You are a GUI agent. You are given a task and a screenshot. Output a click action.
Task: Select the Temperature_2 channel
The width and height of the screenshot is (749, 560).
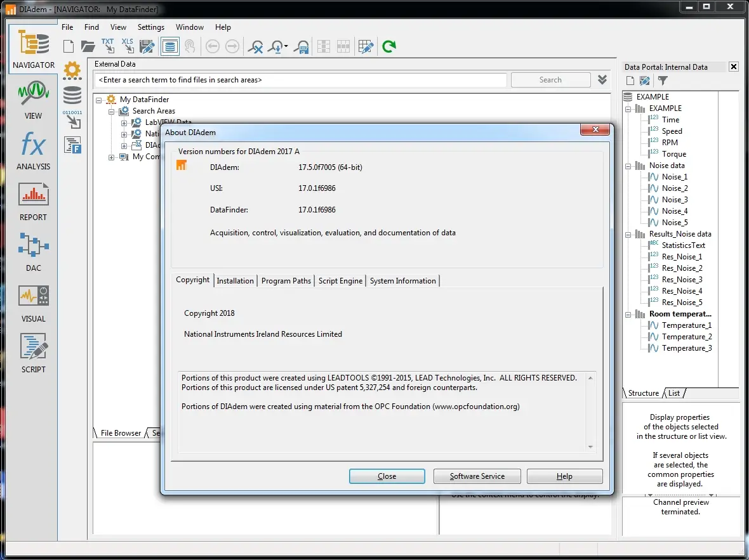pos(687,337)
